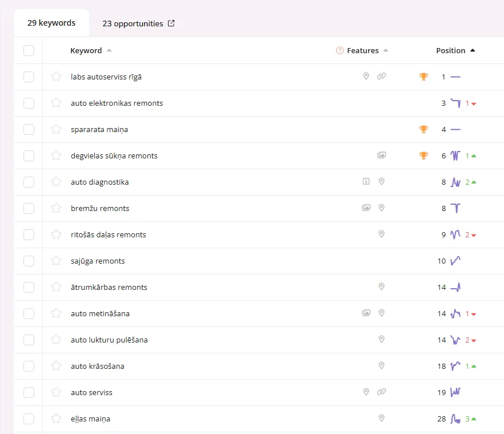The width and height of the screenshot is (504, 434).
Task: Click the 'Features' column header label
Action: click(363, 50)
